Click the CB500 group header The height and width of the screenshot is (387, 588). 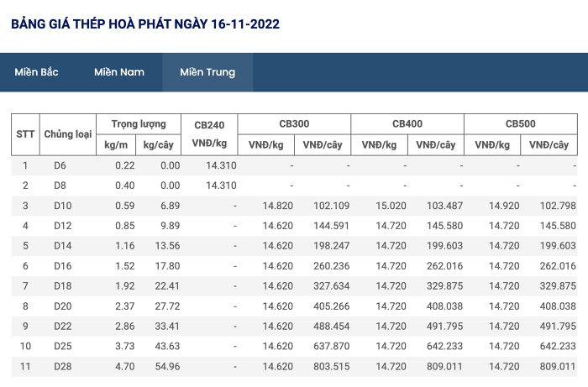pos(521,124)
